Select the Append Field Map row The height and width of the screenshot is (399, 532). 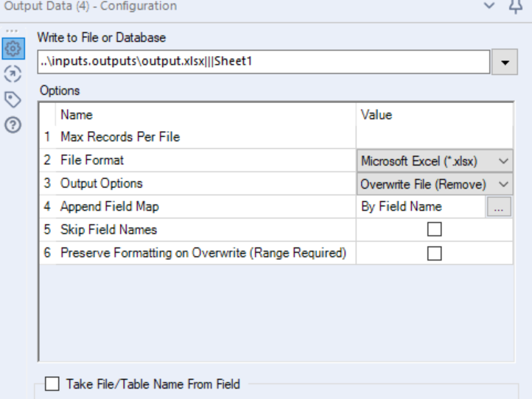tap(109, 207)
